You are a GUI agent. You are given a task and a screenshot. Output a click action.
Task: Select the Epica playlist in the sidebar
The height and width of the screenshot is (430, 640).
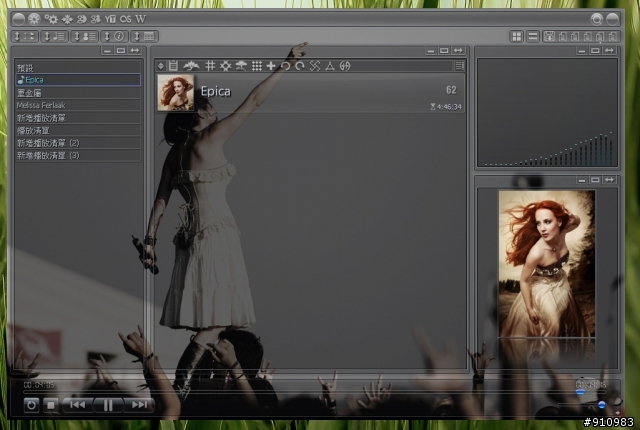click(78, 80)
